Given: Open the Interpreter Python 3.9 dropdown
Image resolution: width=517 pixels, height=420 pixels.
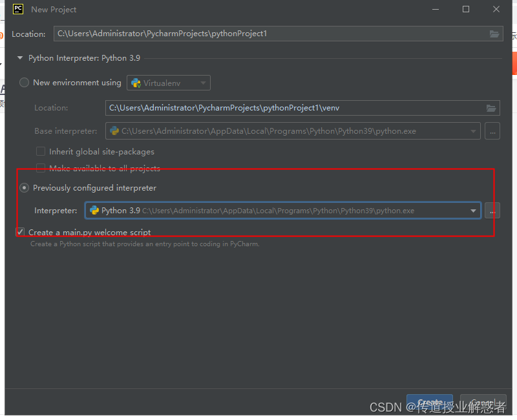Looking at the screenshot, I should (283, 211).
